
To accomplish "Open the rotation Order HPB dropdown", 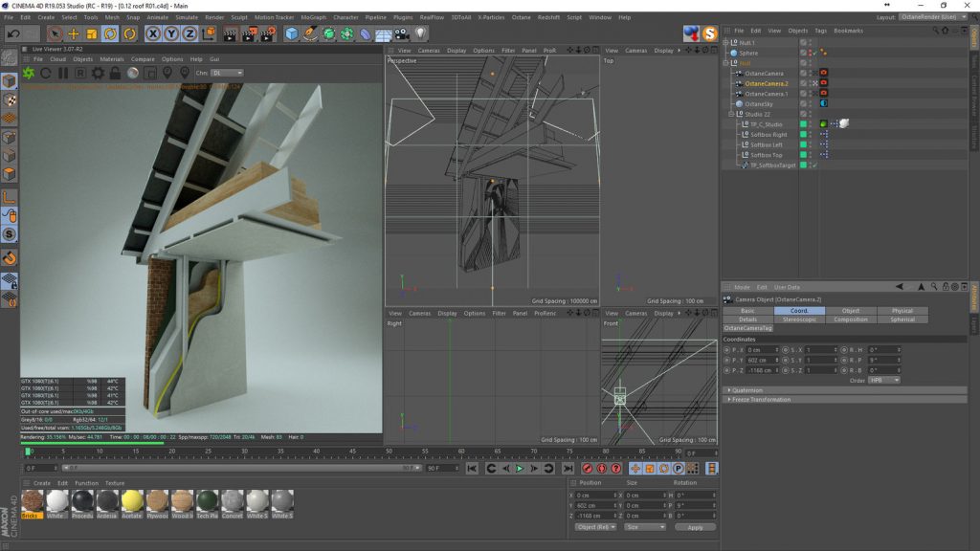I will [883, 380].
